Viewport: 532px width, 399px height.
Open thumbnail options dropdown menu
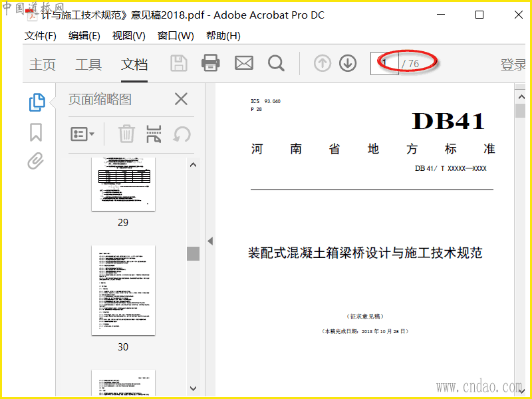(82, 134)
